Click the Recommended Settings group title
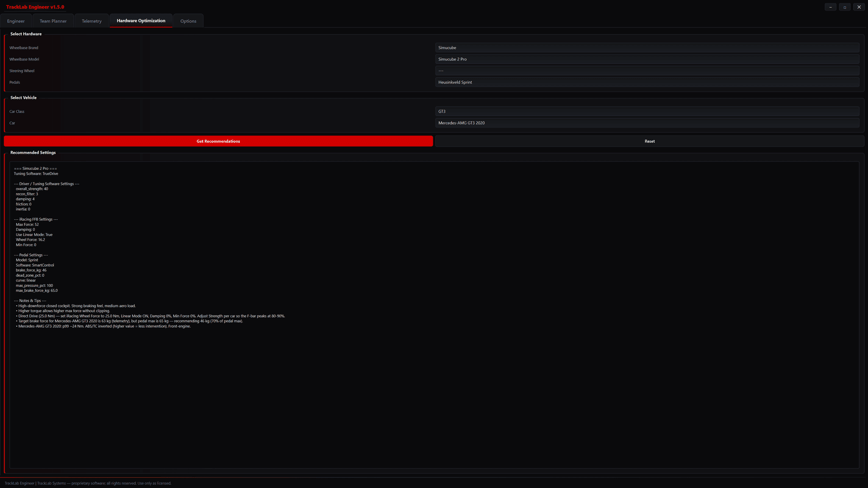The image size is (868, 488). coord(33,152)
